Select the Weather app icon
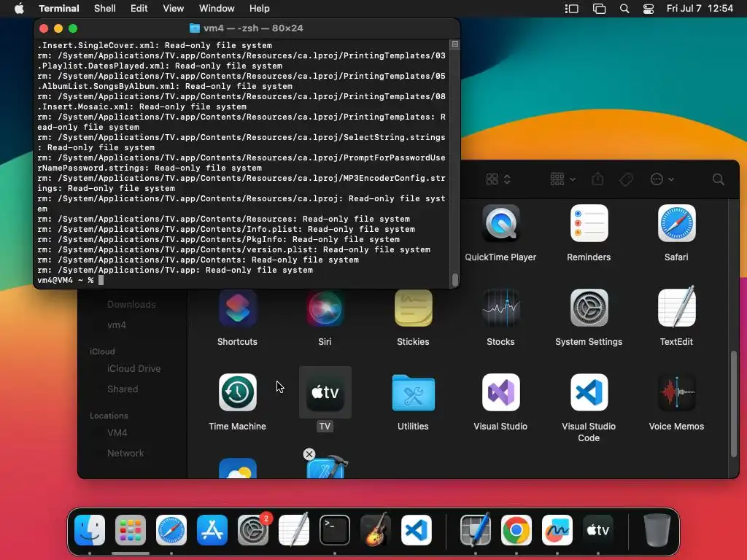Viewport: 747px width, 560px height. coord(237,469)
